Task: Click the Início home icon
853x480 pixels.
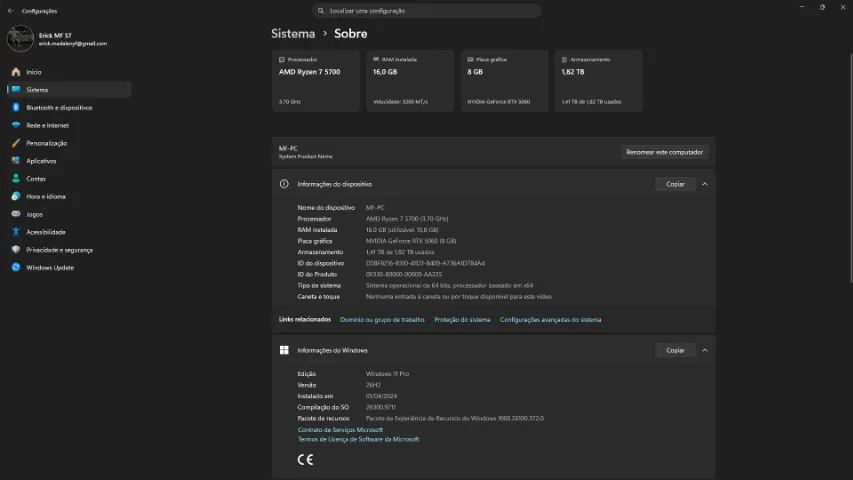Action: point(16,72)
